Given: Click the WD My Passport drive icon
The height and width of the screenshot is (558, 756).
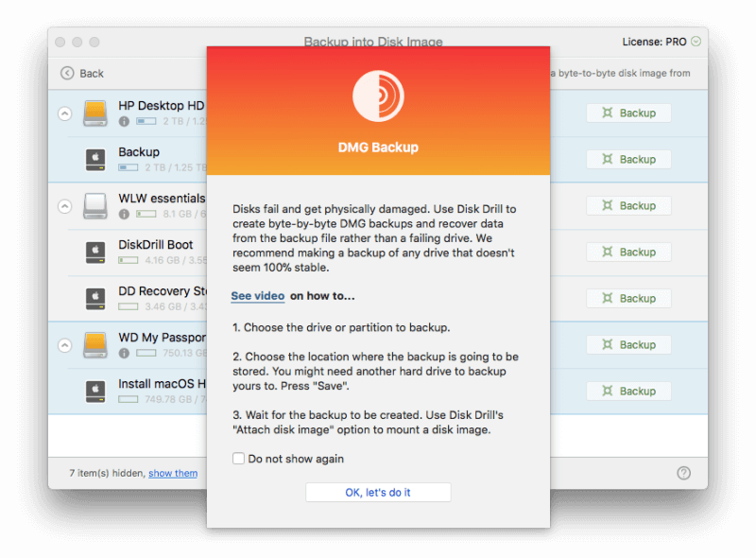Looking at the screenshot, I should (x=95, y=344).
